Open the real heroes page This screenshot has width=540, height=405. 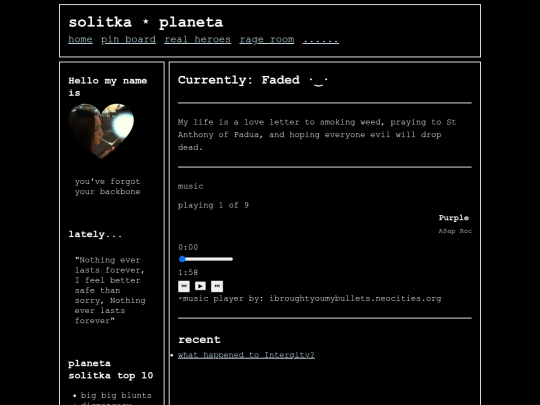pos(197,39)
